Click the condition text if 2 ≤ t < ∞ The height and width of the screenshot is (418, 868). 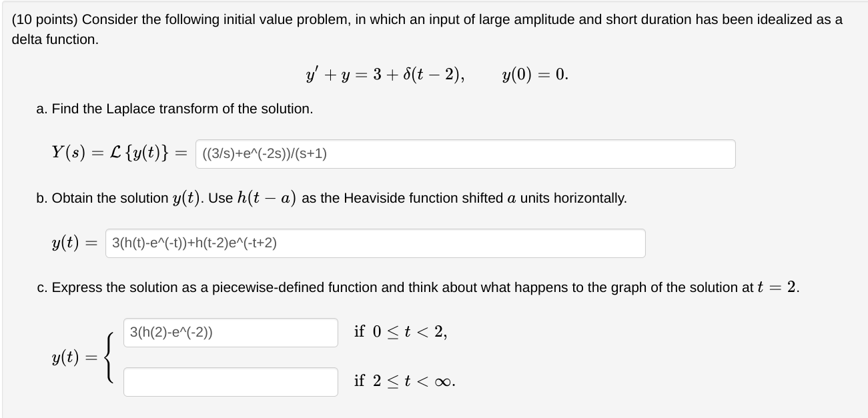(403, 380)
